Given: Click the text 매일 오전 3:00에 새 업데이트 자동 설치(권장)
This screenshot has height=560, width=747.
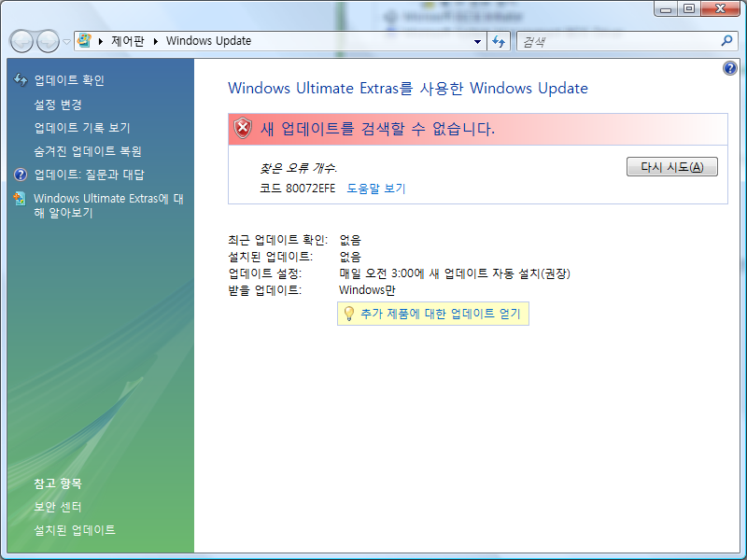Looking at the screenshot, I should click(455, 273).
